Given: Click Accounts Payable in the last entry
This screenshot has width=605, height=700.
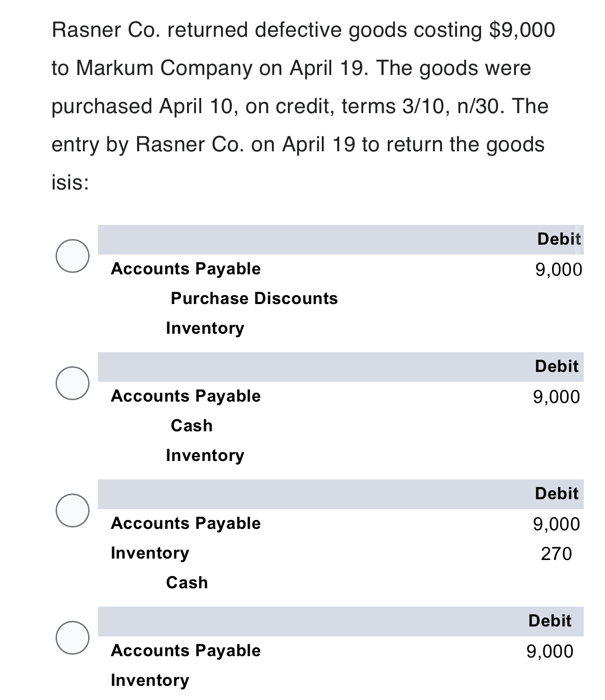Looking at the screenshot, I should point(185,651).
